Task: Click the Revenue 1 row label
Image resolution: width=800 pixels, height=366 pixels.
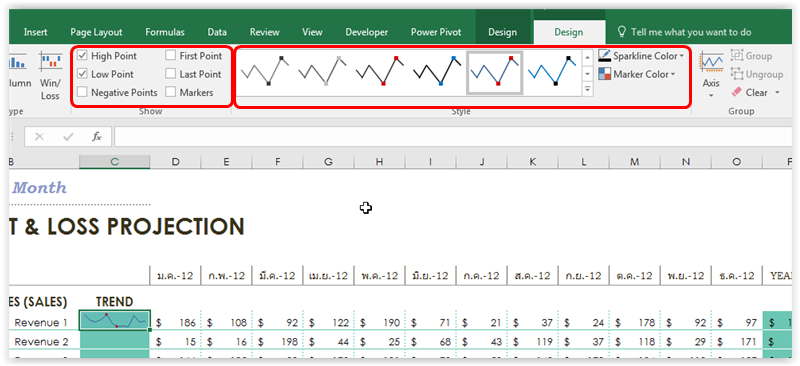Action: [x=41, y=323]
